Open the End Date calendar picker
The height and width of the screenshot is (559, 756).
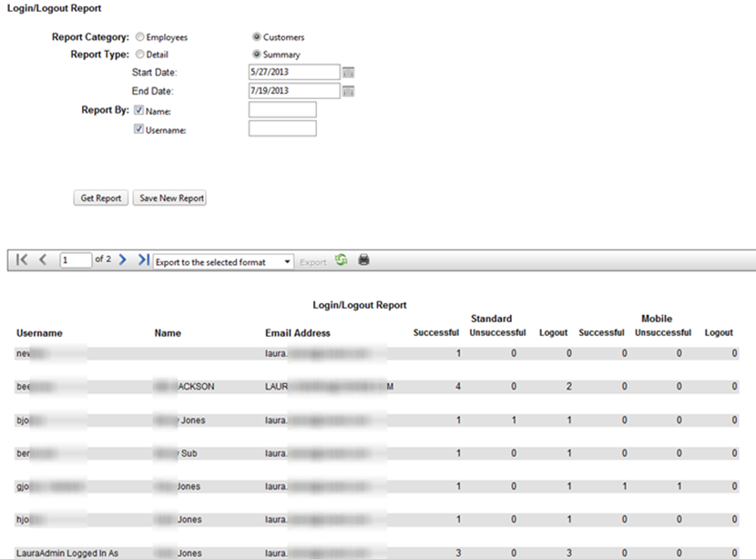tap(348, 91)
